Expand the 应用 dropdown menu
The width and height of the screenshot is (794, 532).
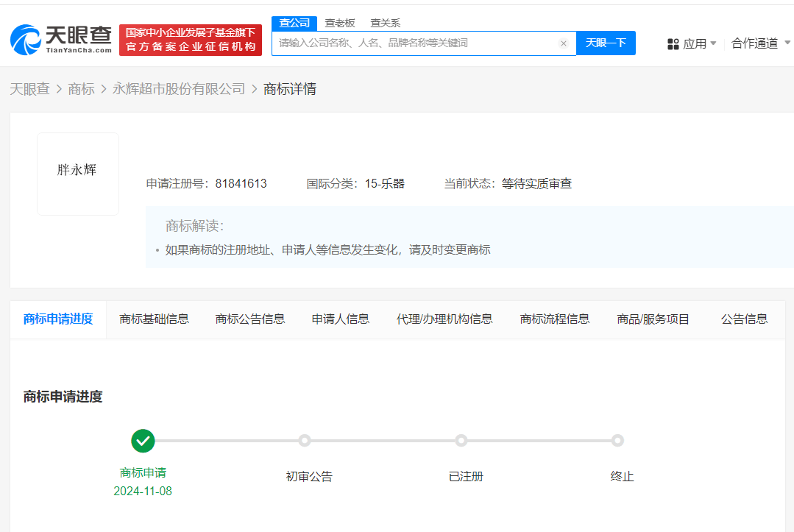[x=693, y=44]
